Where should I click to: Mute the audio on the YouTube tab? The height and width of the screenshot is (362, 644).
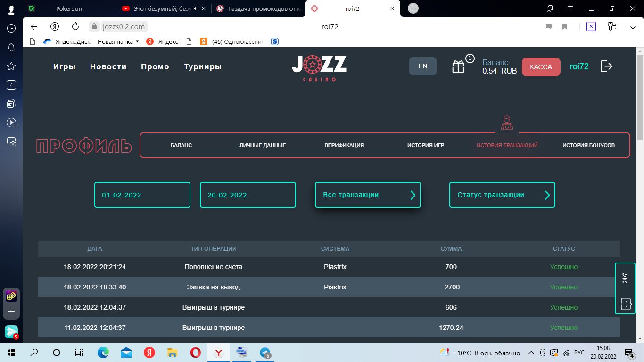click(196, 8)
